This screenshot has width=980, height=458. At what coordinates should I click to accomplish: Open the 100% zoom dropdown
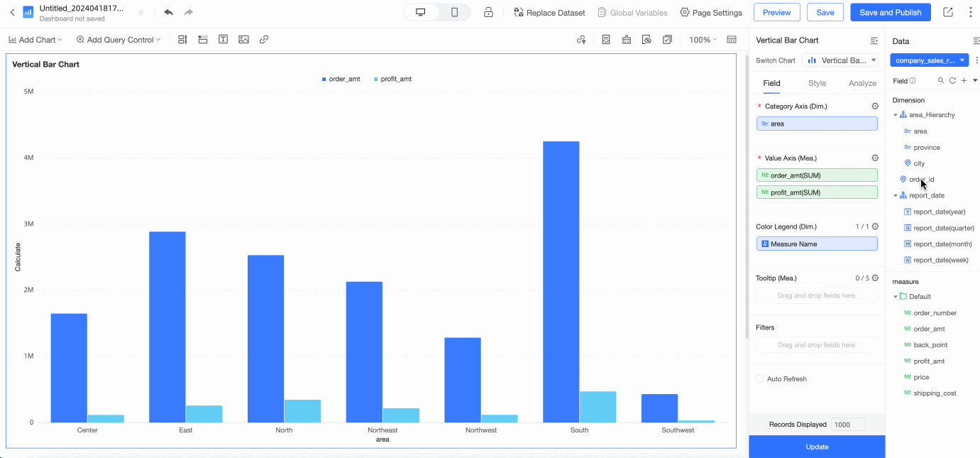tap(703, 40)
